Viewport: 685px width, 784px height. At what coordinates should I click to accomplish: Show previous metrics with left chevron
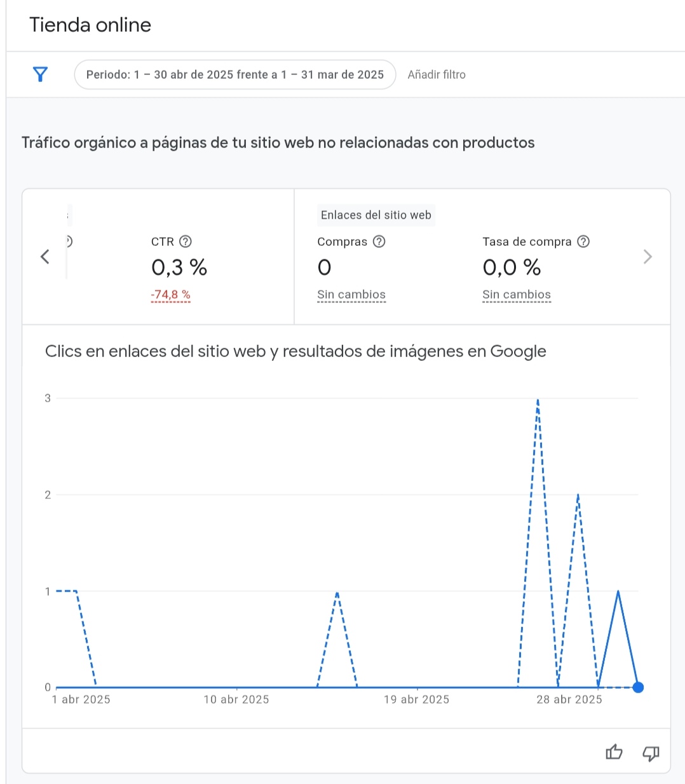pyautogui.click(x=45, y=257)
